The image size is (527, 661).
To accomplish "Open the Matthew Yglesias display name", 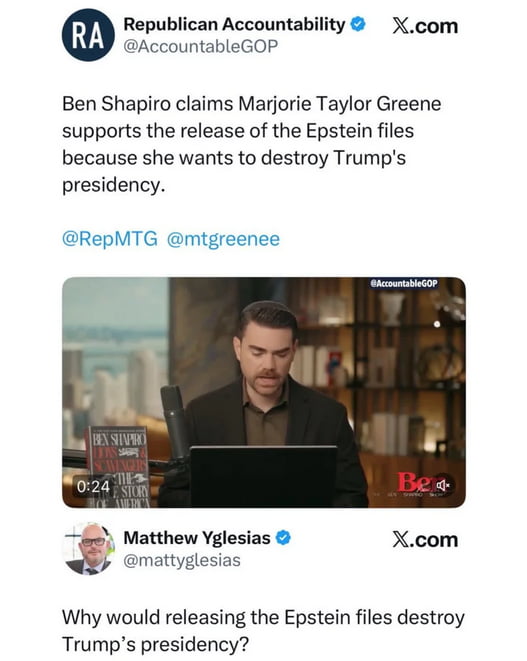I will [197, 538].
